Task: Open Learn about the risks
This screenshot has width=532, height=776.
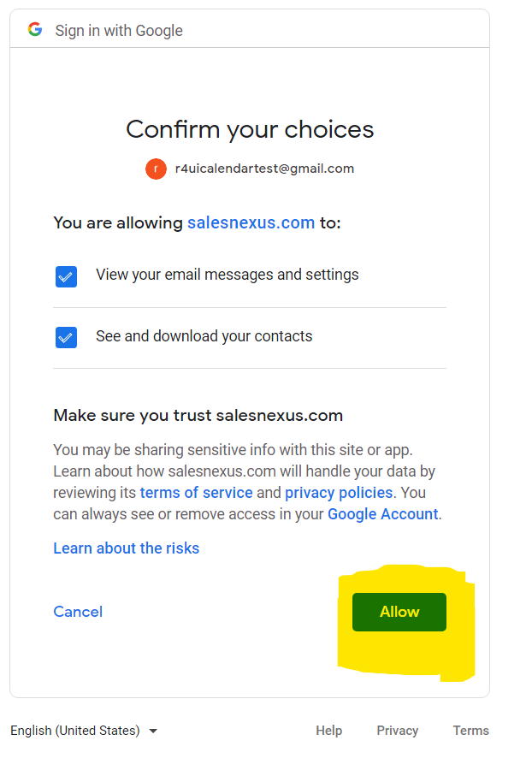Action: [x=126, y=548]
